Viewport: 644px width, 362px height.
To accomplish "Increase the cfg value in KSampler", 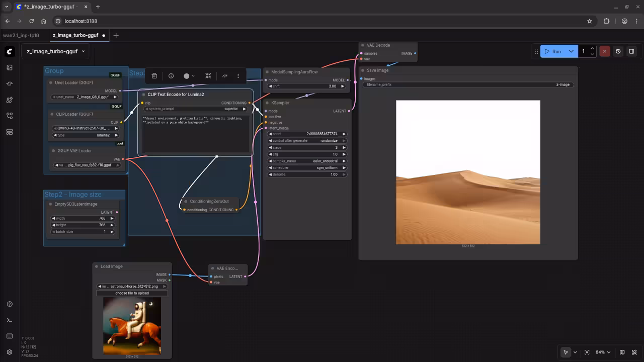I will click(x=344, y=154).
